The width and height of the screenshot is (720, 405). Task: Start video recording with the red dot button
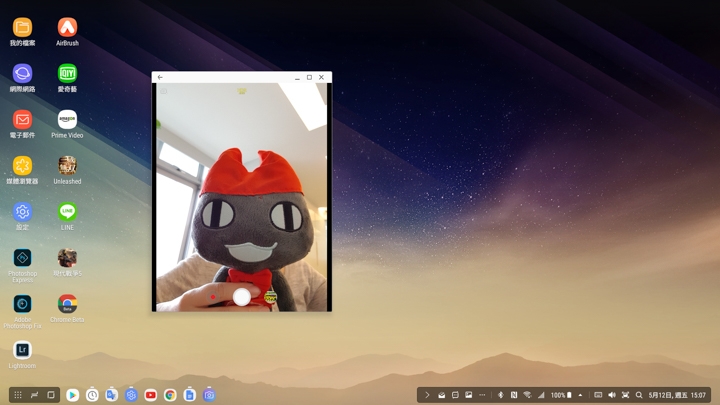click(213, 297)
